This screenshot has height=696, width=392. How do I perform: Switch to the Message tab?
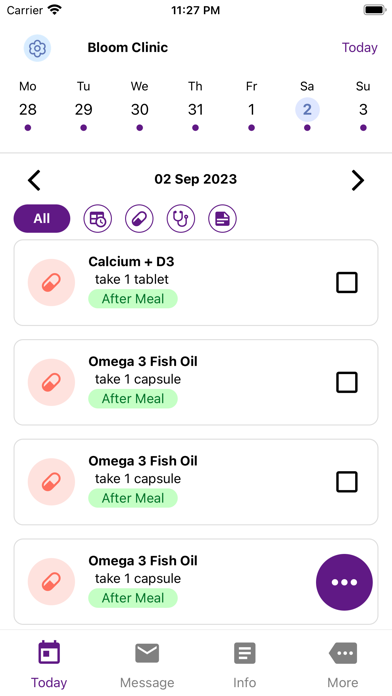pyautogui.click(x=147, y=664)
